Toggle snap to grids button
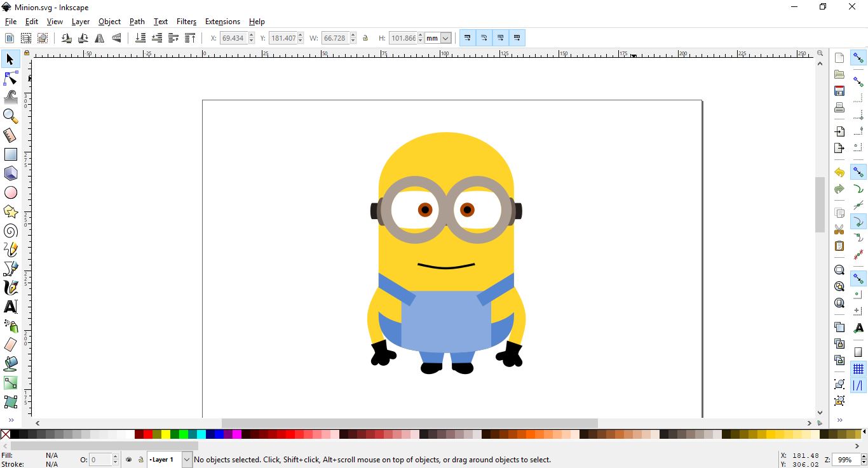 tap(858, 369)
